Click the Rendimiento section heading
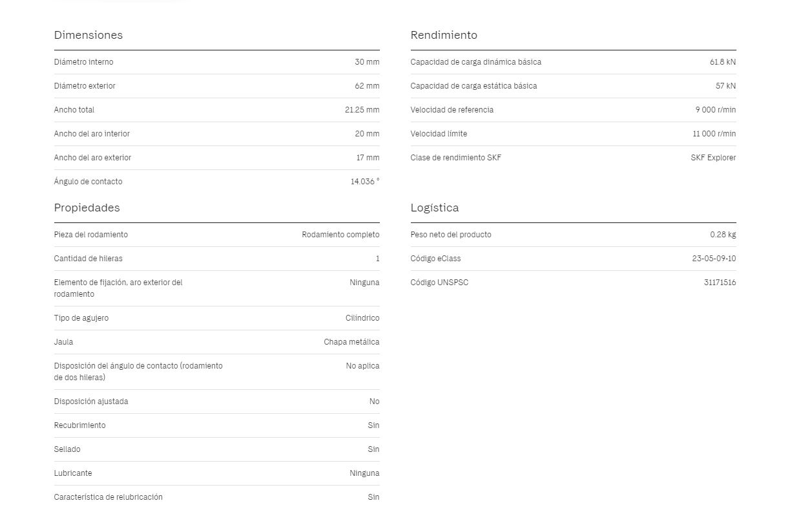This screenshot has width=812, height=525. (x=444, y=35)
